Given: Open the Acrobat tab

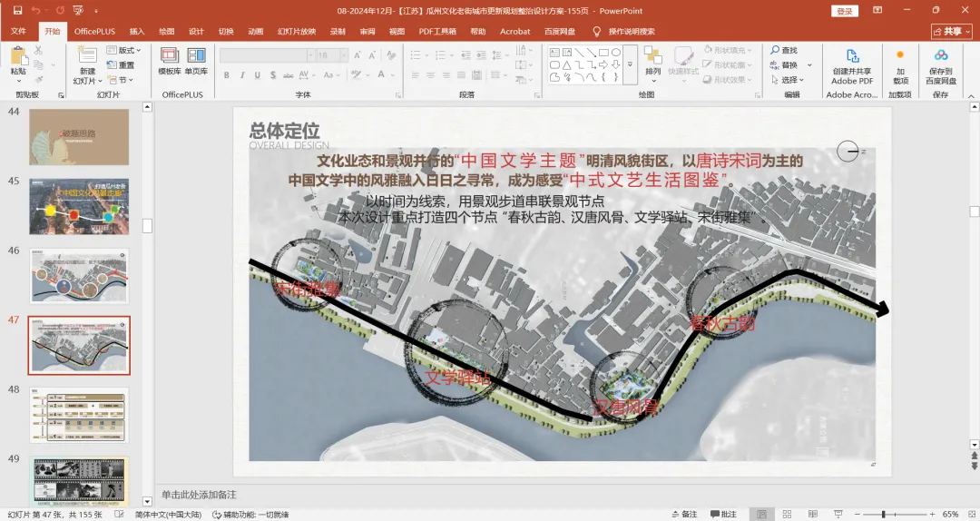Looking at the screenshot, I should pyautogui.click(x=515, y=31).
